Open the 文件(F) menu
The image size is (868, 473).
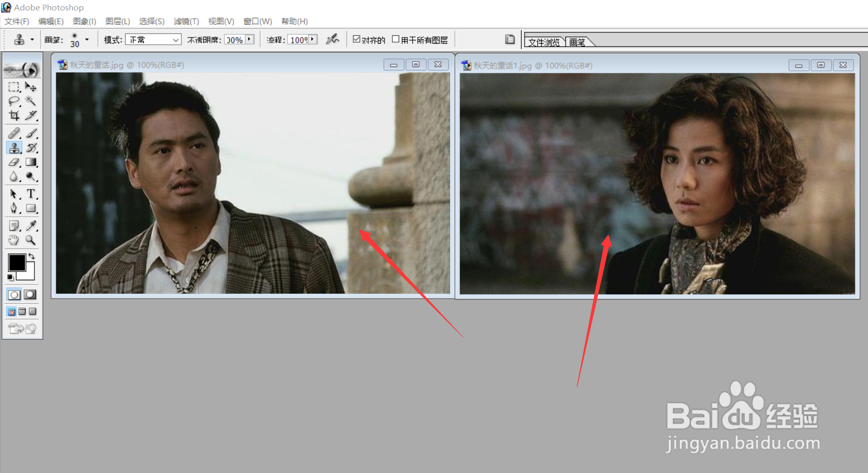coord(17,21)
